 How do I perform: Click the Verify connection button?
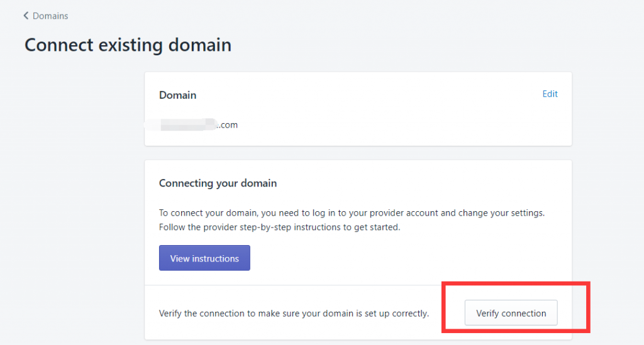click(511, 313)
